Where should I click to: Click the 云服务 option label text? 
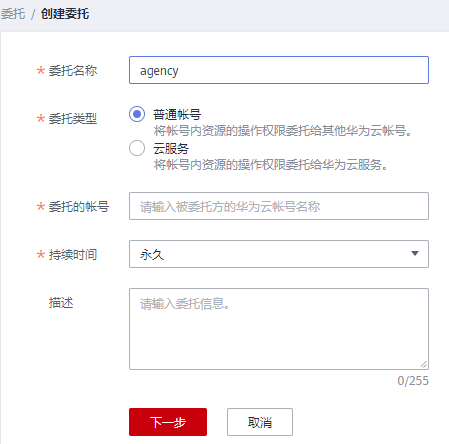(171, 148)
